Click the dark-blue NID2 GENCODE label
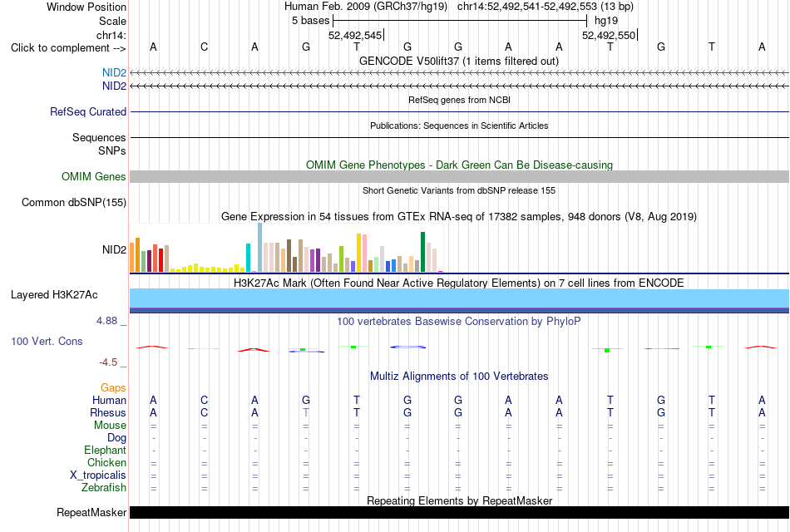 115,86
